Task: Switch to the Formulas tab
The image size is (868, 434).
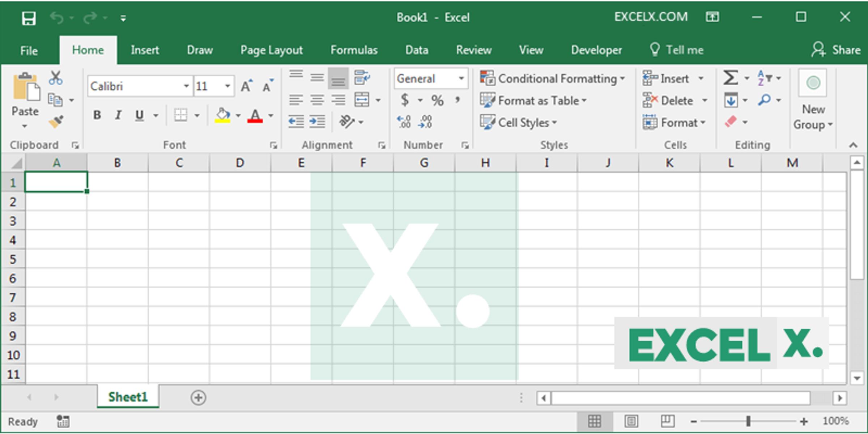Action: click(354, 50)
